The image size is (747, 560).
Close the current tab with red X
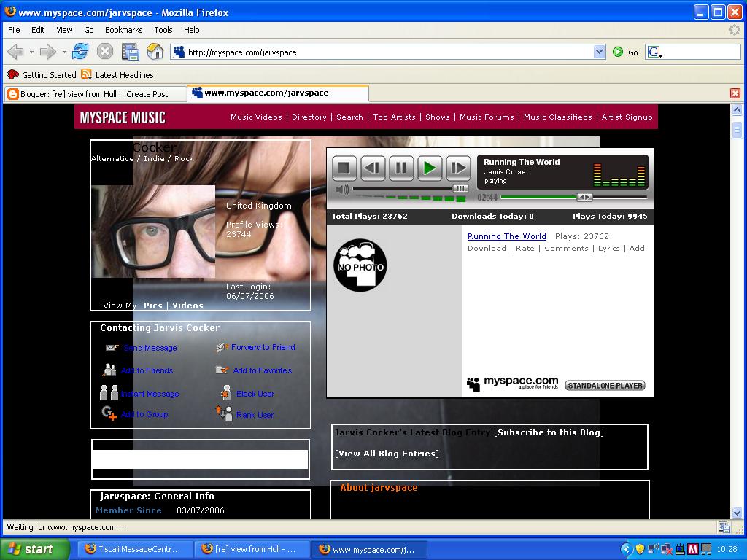[735, 93]
